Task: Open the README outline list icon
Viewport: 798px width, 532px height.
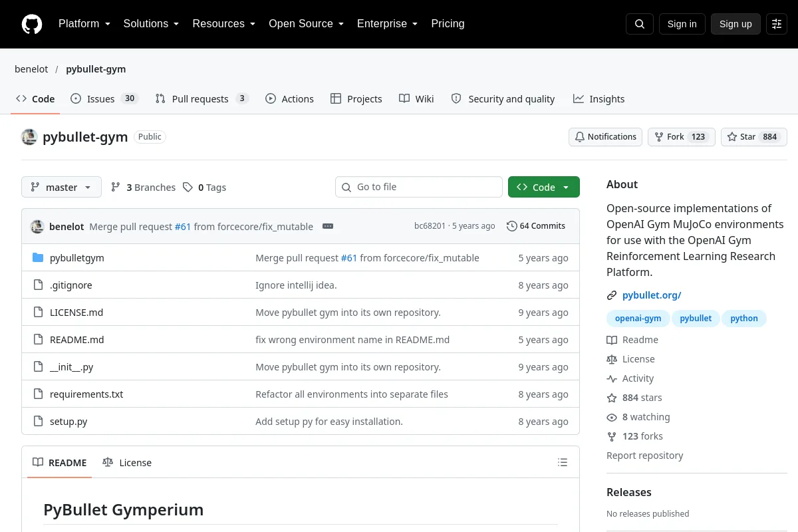Action: coord(563,462)
